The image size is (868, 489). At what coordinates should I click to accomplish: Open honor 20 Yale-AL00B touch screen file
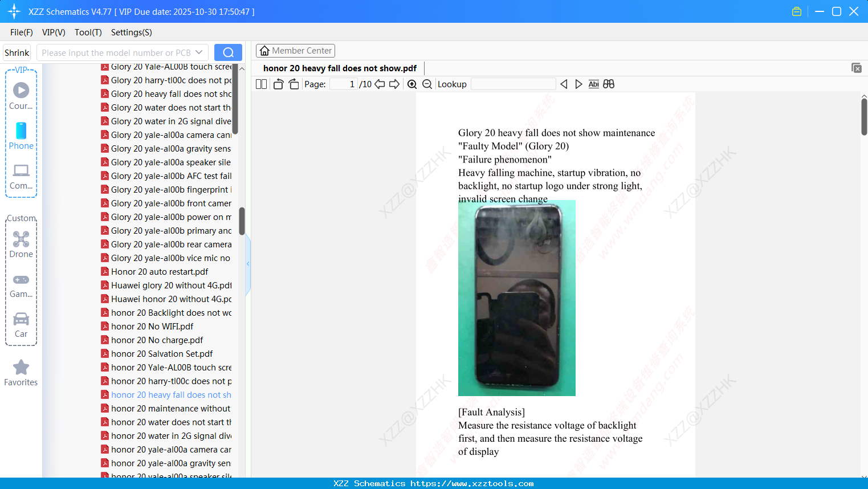(166, 368)
